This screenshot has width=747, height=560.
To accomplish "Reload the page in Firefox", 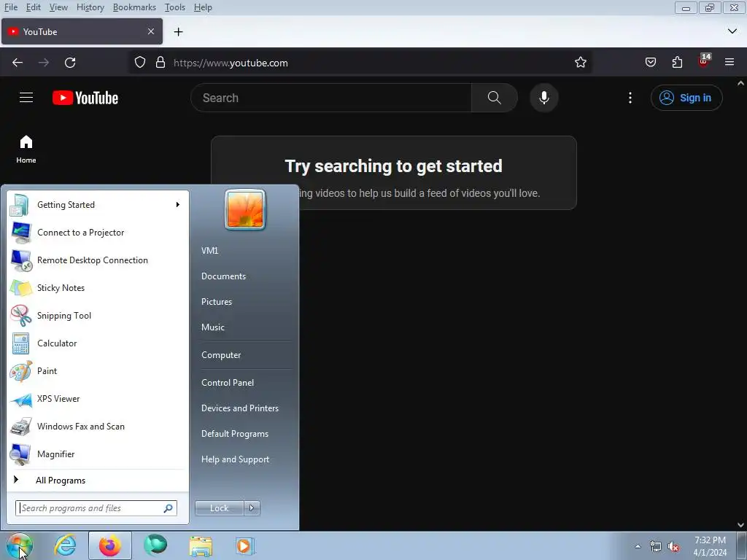I will tap(70, 63).
